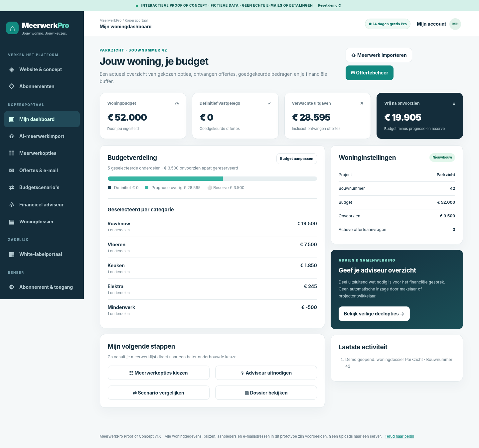479x448 pixels.
Task: Open Offertebeheer via the green button
Action: pyautogui.click(x=370, y=73)
